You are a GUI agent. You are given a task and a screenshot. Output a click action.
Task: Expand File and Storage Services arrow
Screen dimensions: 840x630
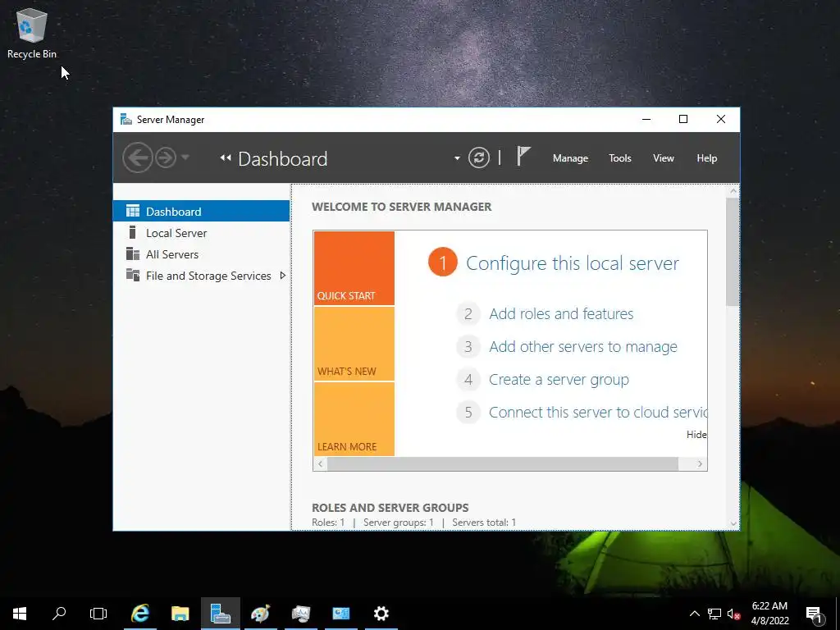(x=282, y=276)
